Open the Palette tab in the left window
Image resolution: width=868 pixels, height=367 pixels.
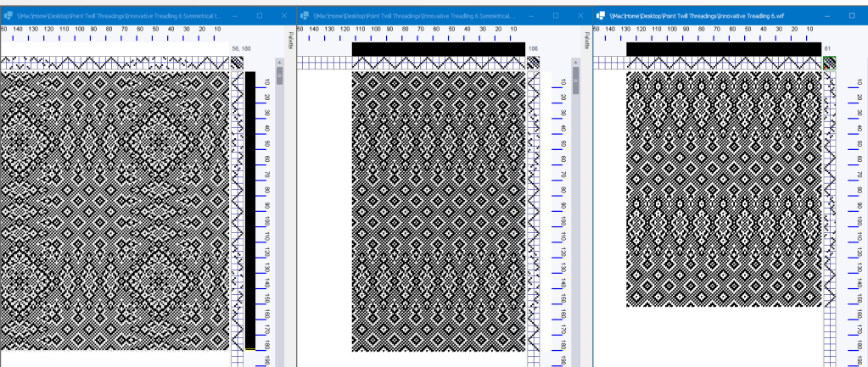pos(290,41)
